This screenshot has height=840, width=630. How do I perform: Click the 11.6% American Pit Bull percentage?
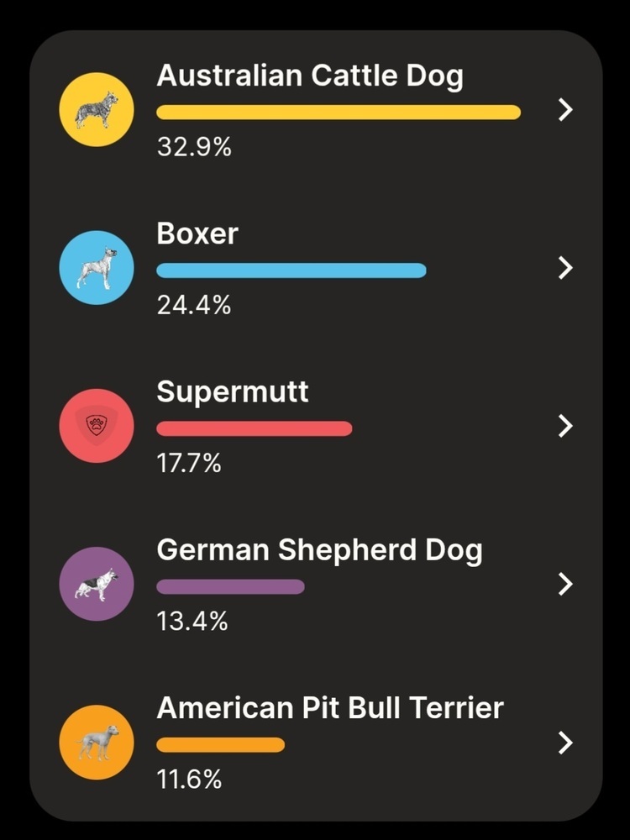tap(190, 780)
